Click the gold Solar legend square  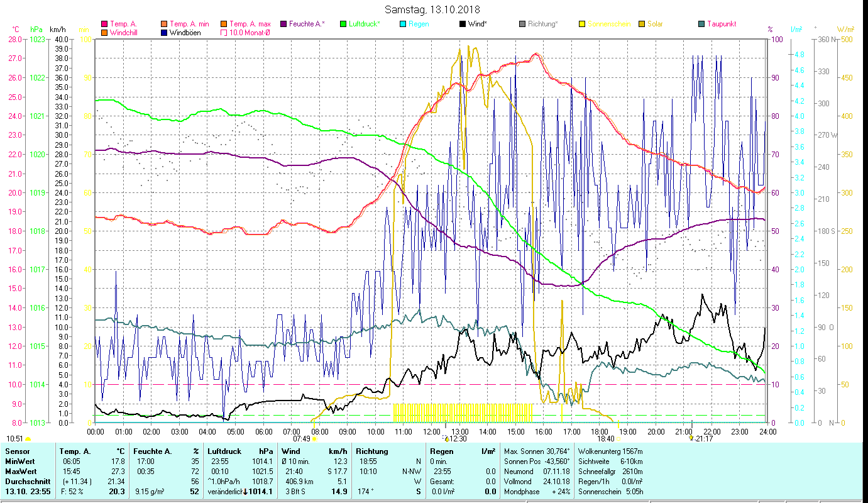point(642,25)
